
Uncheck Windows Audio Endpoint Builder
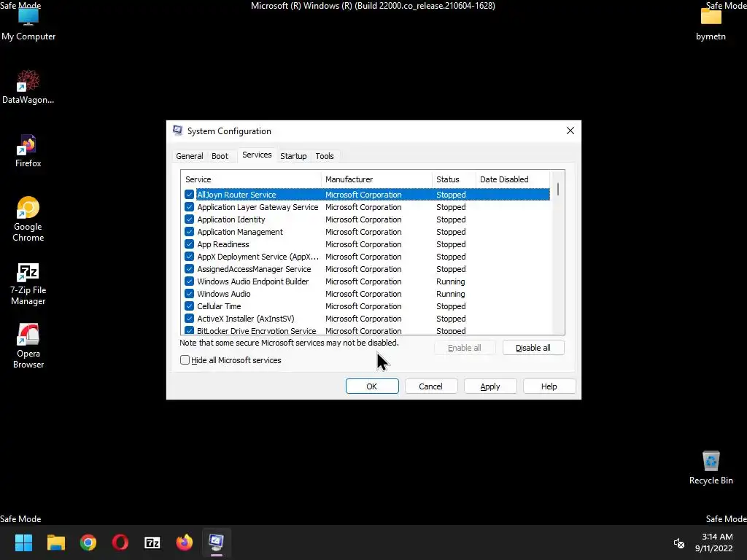(189, 281)
